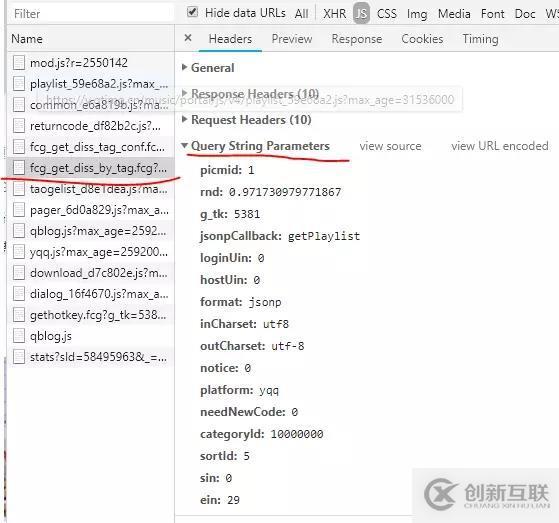Select the common_e6a819b.js request

tap(91, 105)
